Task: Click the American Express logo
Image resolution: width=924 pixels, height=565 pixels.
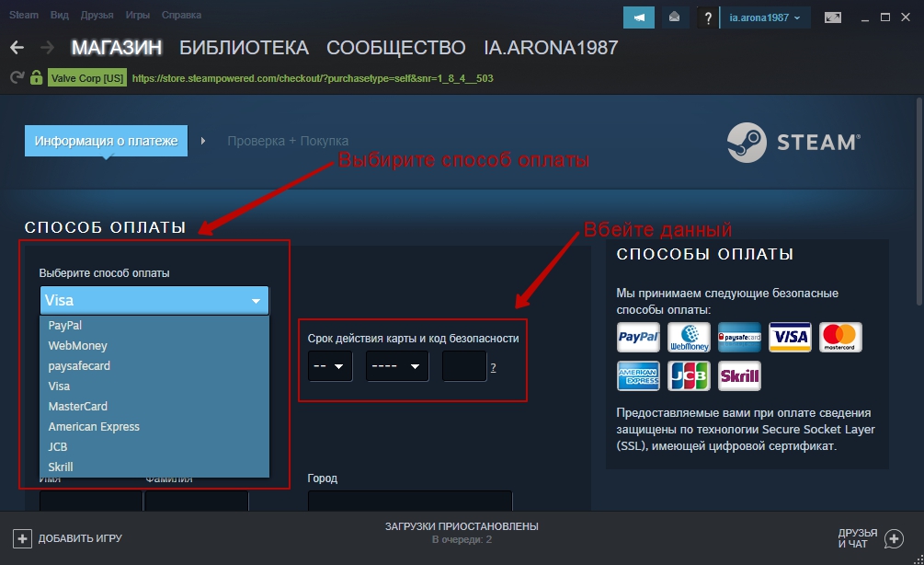Action: (x=638, y=376)
